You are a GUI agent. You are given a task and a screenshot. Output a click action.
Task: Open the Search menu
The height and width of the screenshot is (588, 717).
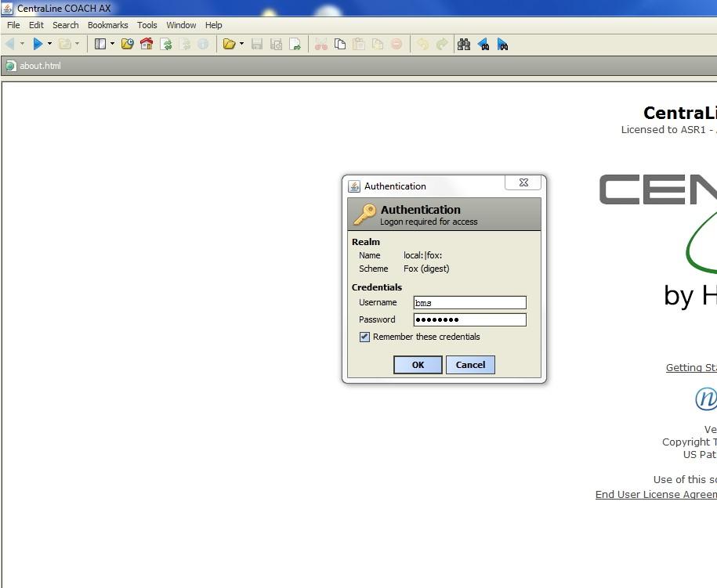pyautogui.click(x=65, y=25)
